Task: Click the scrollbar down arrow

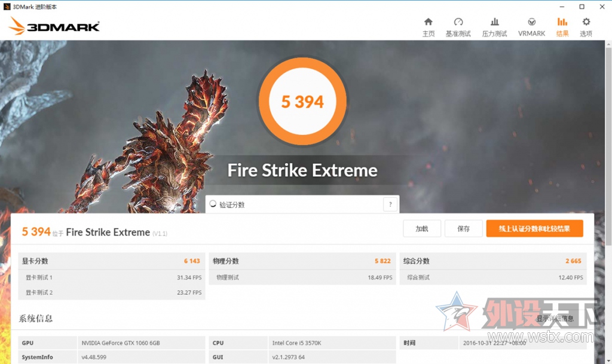Action: [608, 360]
